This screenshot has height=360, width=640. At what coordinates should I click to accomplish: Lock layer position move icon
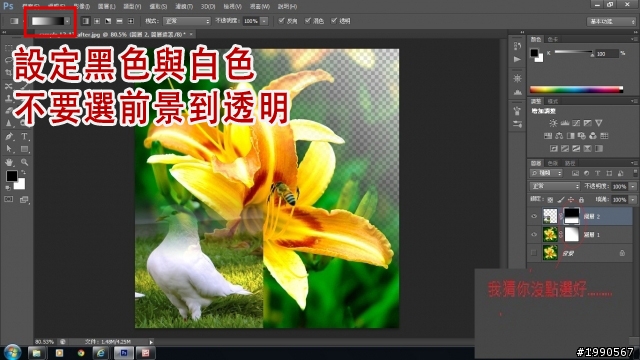point(571,200)
